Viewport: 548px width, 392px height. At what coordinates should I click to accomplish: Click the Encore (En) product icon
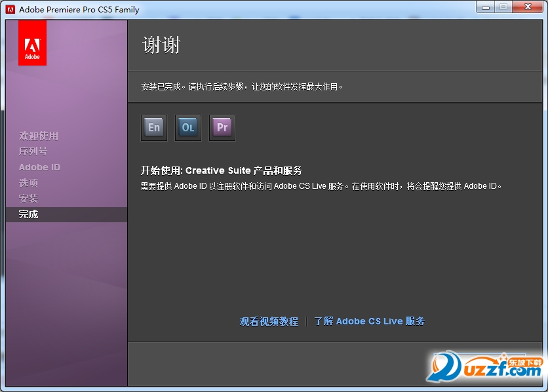click(154, 128)
